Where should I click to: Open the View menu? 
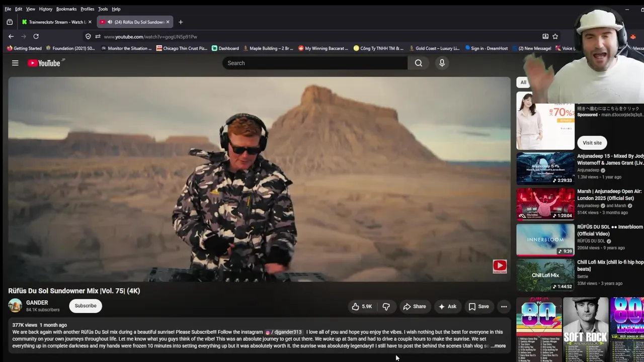(x=31, y=9)
